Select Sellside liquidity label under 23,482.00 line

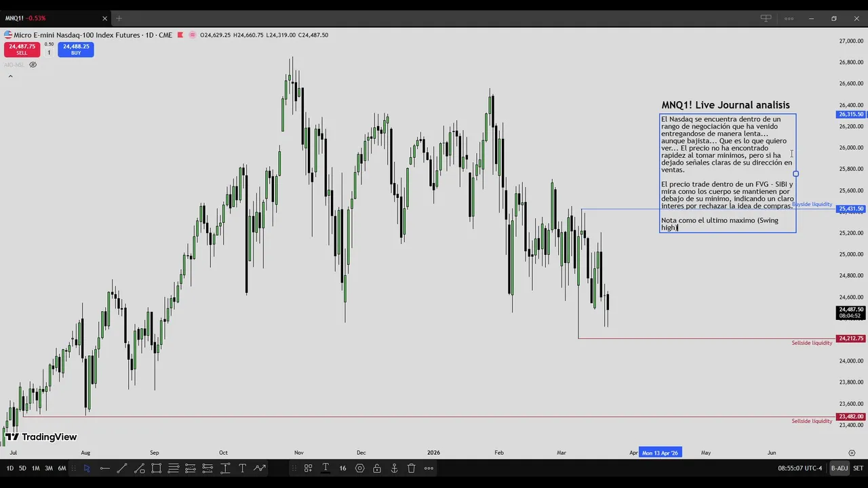tap(812, 421)
